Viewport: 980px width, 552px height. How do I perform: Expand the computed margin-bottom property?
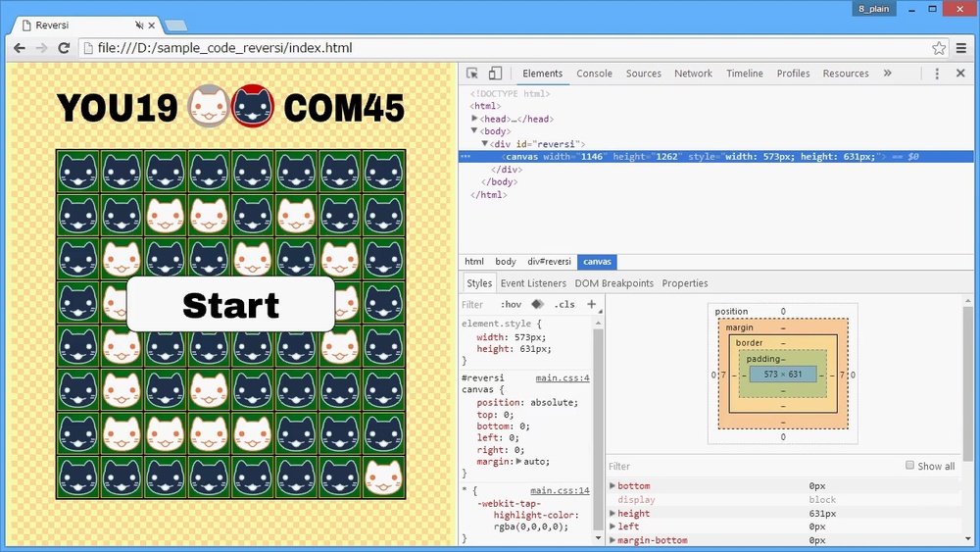(612, 540)
